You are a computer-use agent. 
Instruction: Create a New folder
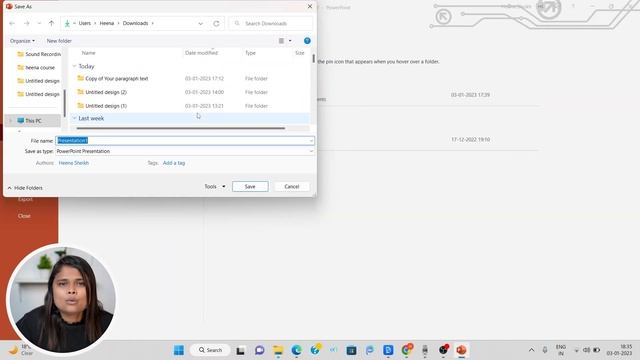tap(59, 41)
